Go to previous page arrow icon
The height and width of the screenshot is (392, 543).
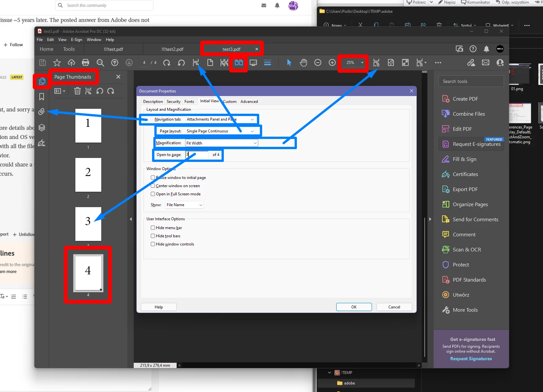pyautogui.click(x=115, y=63)
